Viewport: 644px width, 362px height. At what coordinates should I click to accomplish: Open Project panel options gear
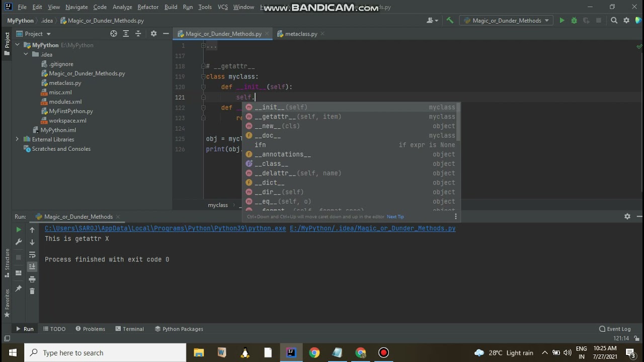pos(153,34)
